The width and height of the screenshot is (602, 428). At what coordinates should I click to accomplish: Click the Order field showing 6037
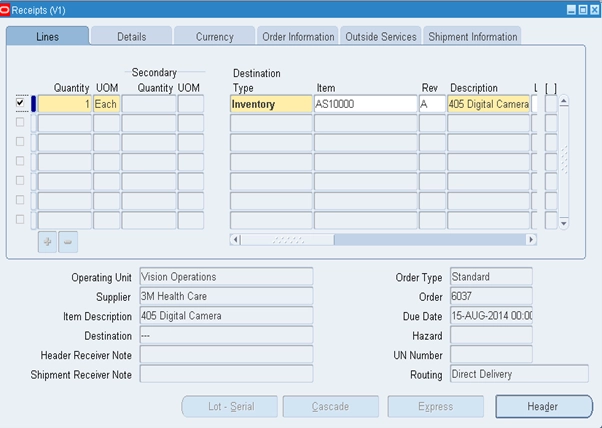491,296
